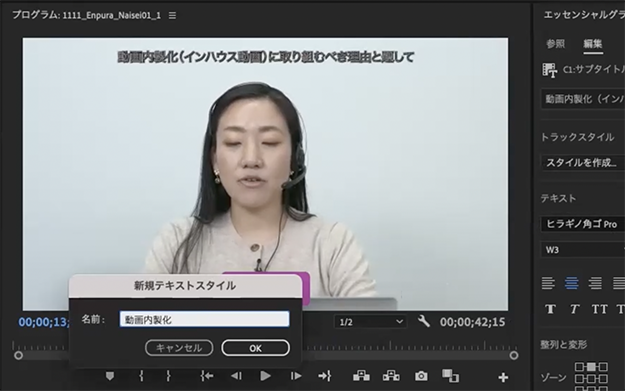625x391 pixels.
Task: Select the center align text icon
Action: [x=572, y=283]
